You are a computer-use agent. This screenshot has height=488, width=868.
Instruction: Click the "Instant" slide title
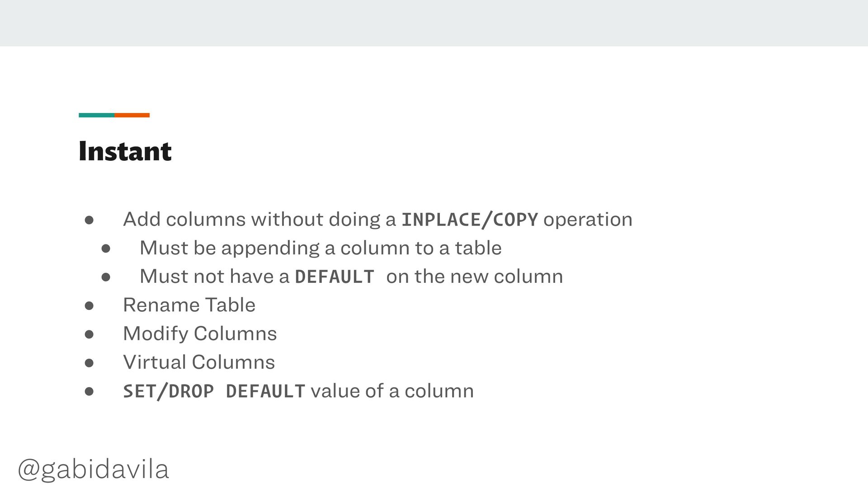click(x=125, y=151)
